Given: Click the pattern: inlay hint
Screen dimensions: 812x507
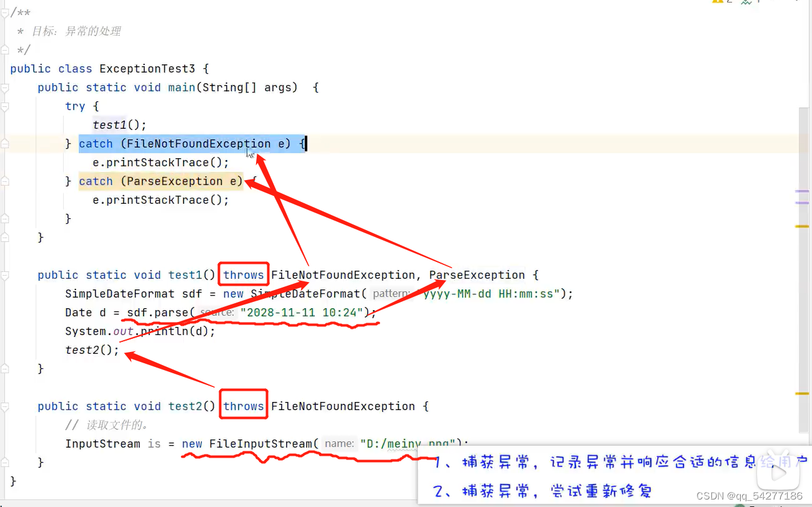Looking at the screenshot, I should point(393,294).
